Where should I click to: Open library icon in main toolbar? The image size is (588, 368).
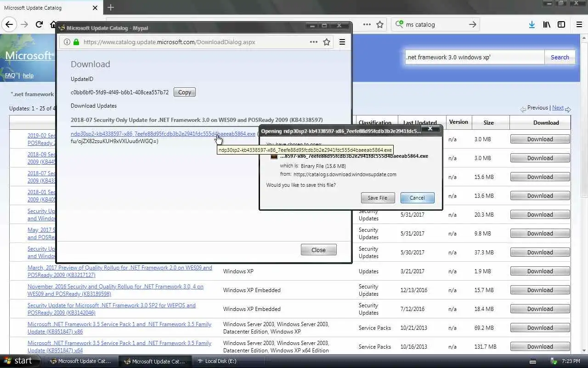coord(547,24)
